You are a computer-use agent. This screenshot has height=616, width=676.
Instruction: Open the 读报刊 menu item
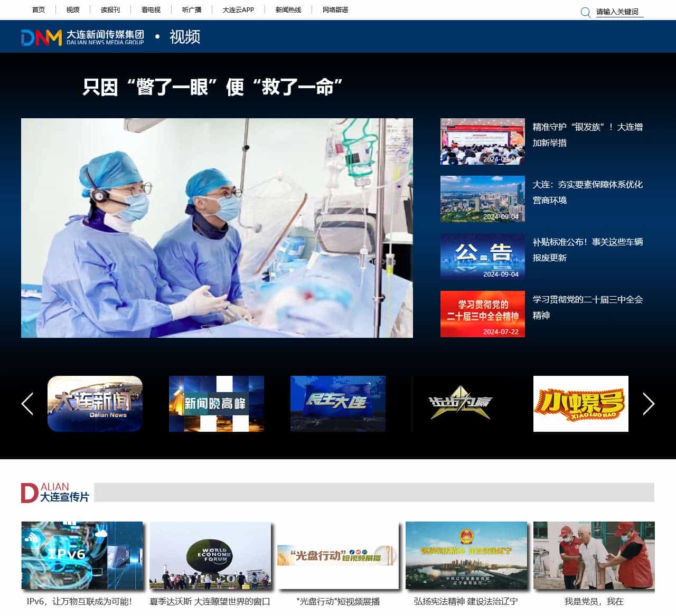(108, 10)
